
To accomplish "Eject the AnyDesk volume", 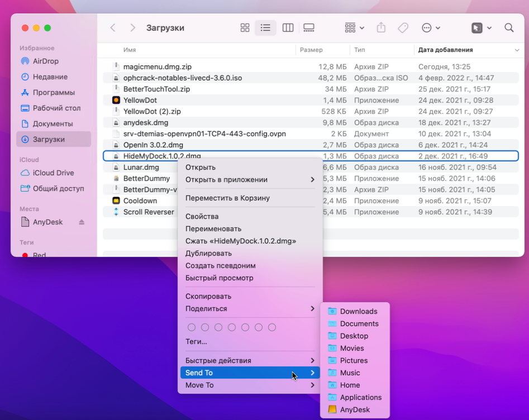I will [82, 222].
